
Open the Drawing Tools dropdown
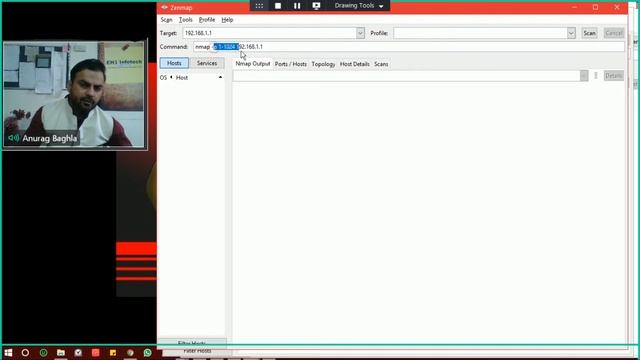[x=359, y=6]
